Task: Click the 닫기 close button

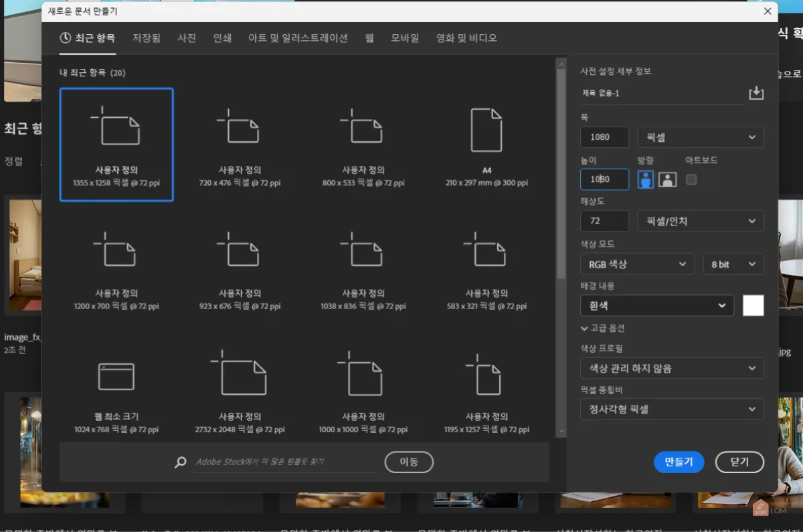Action: [739, 462]
